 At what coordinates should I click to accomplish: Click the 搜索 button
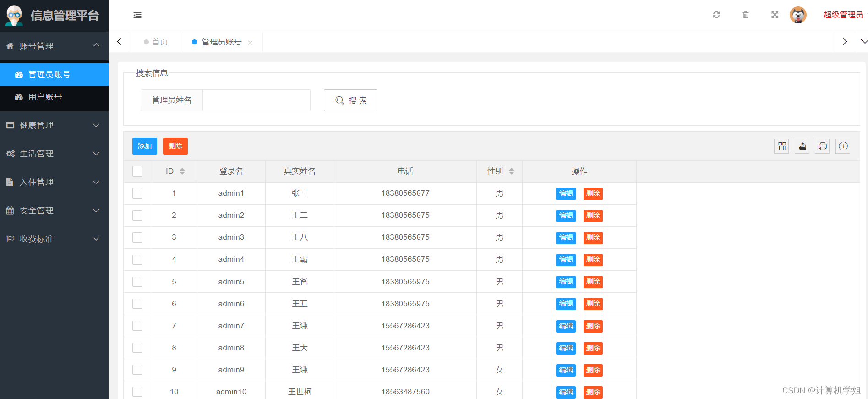[x=350, y=100]
